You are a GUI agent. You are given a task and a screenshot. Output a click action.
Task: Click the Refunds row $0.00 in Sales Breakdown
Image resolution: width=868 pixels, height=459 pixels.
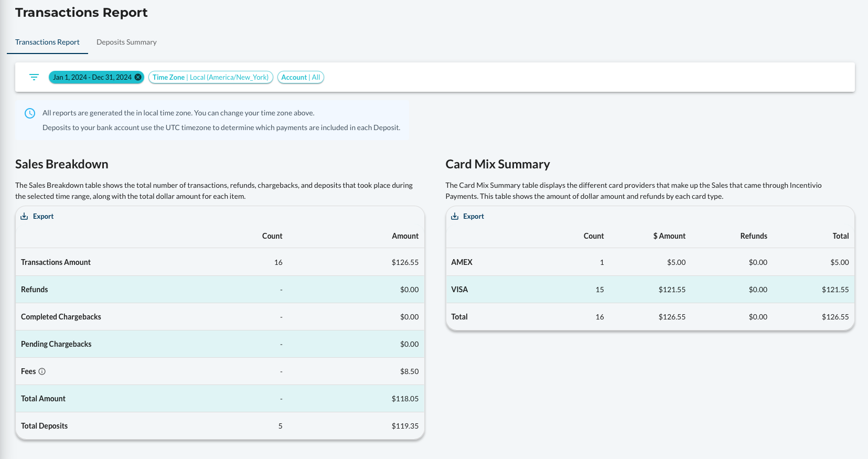tap(410, 290)
